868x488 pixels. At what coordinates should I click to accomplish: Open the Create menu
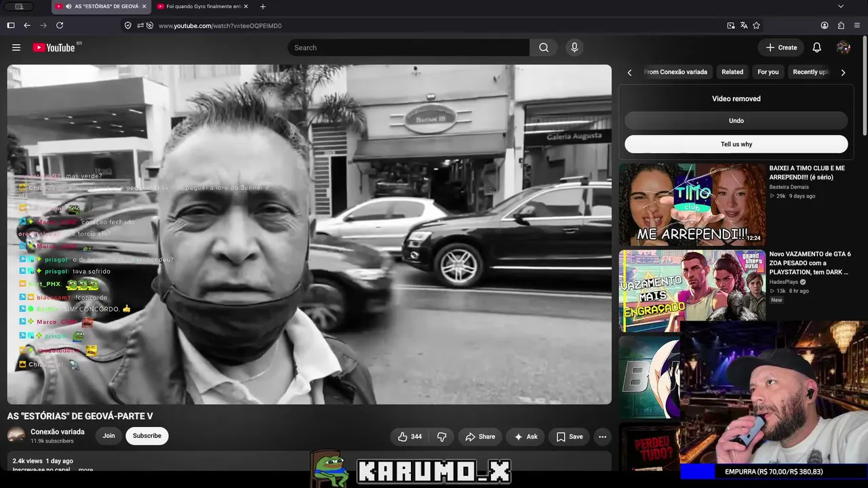[x=781, y=47]
